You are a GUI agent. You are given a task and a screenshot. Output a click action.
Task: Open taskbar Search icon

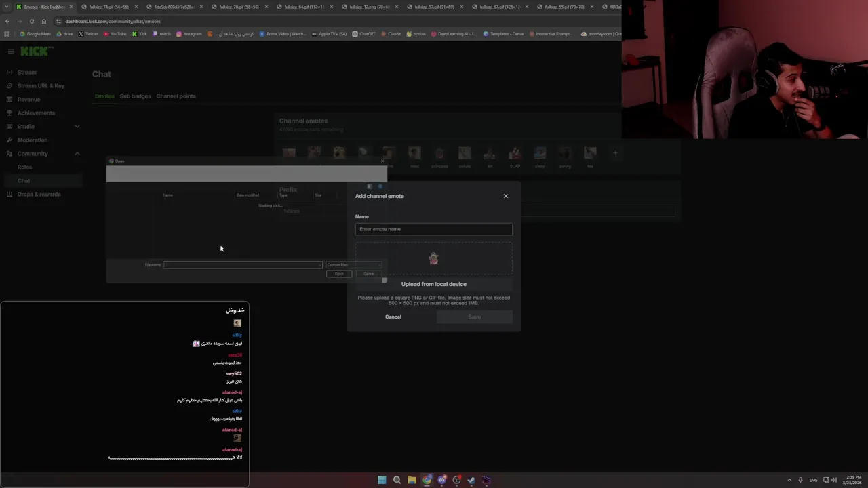point(397,480)
